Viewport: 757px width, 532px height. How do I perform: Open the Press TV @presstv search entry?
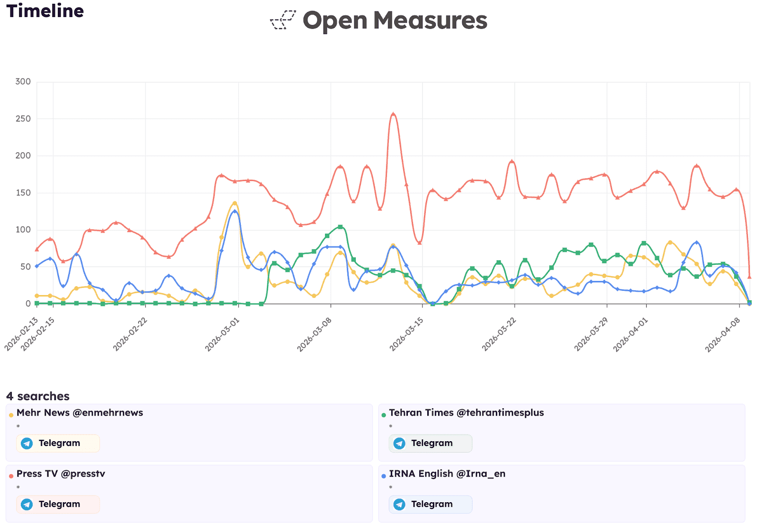(x=61, y=473)
